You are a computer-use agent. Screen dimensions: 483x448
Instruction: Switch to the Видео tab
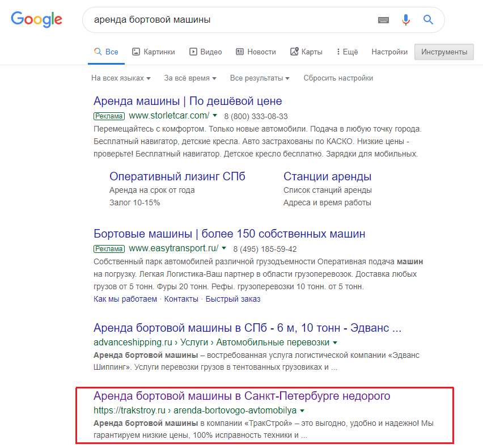[205, 52]
